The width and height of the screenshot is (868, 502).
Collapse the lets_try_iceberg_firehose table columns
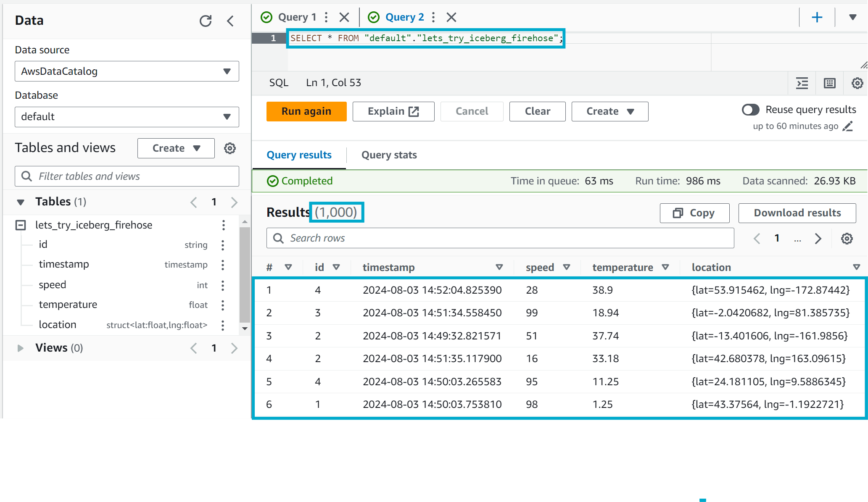pos(21,225)
